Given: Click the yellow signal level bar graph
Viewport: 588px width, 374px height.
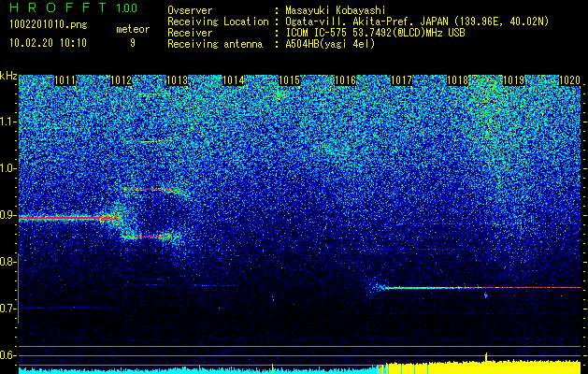Looking at the screenshot, I should point(478,367).
